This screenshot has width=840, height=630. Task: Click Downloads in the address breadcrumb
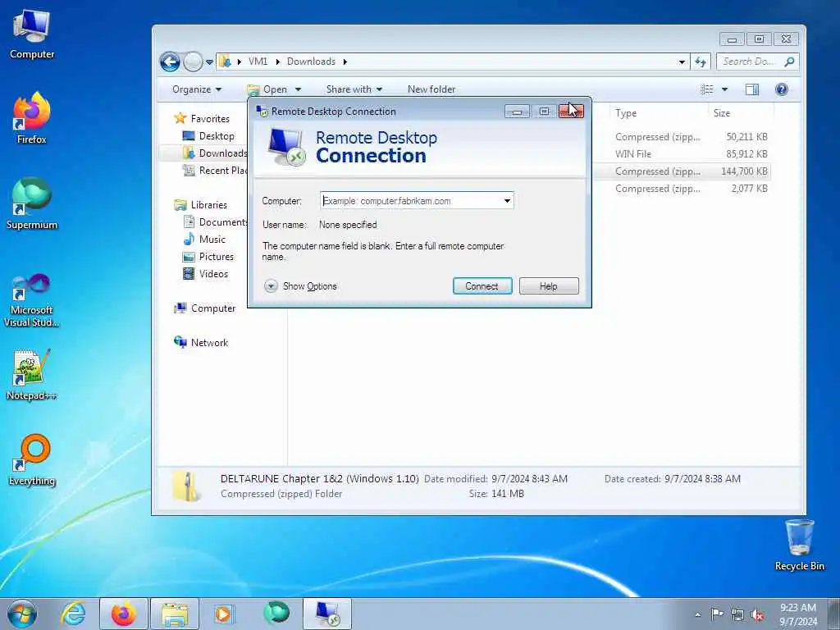pos(311,62)
